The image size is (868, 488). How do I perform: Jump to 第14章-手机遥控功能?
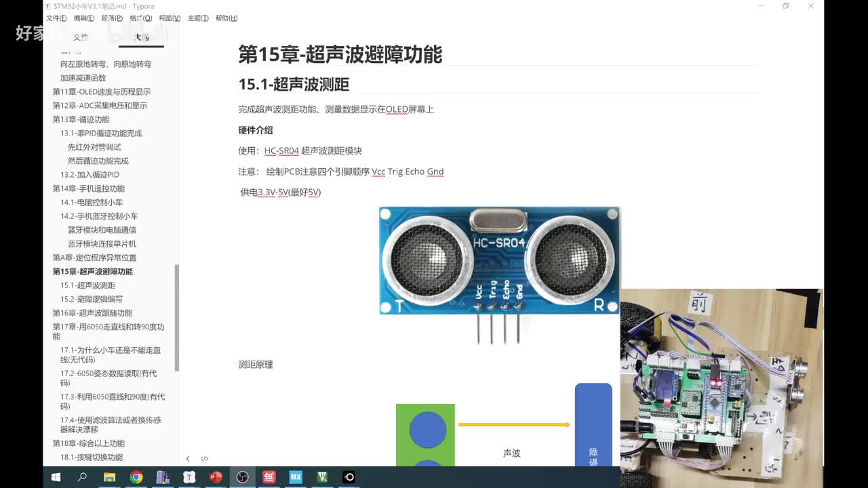[x=88, y=188]
